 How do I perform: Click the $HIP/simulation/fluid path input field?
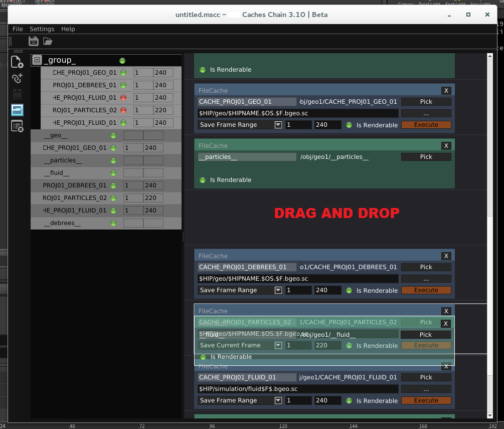298,389
